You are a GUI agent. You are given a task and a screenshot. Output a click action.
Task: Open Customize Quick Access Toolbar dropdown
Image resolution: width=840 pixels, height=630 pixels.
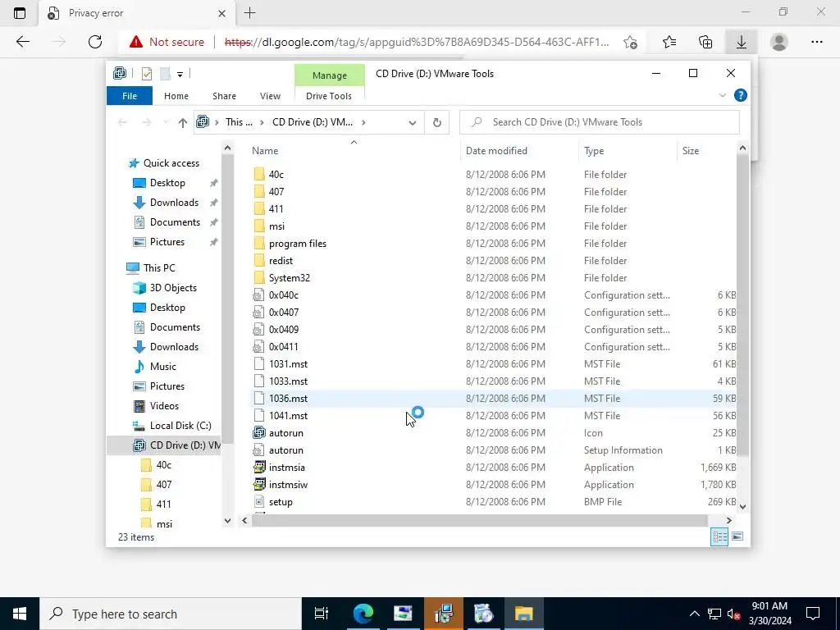pyautogui.click(x=180, y=75)
